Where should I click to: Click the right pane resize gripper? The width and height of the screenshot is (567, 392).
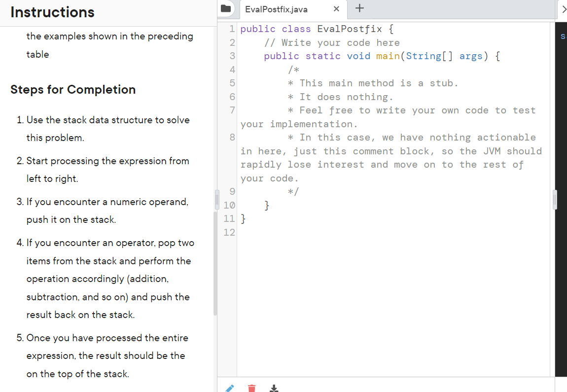(554, 200)
